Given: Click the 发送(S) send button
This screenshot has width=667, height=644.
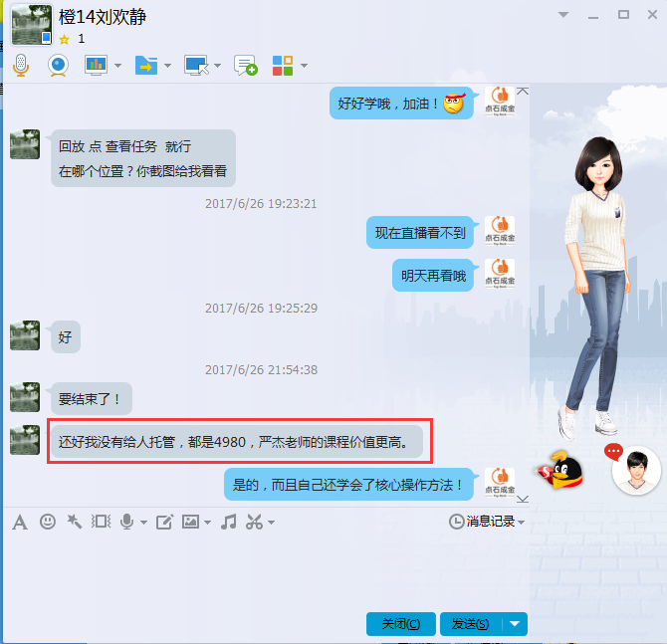Looking at the screenshot, I should click(471, 624).
